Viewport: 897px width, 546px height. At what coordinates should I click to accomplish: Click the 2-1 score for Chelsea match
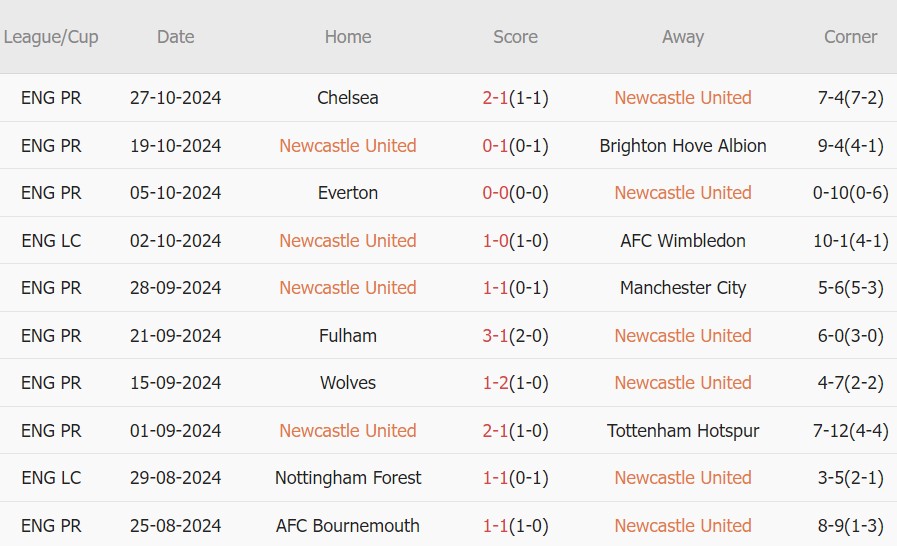coord(496,98)
